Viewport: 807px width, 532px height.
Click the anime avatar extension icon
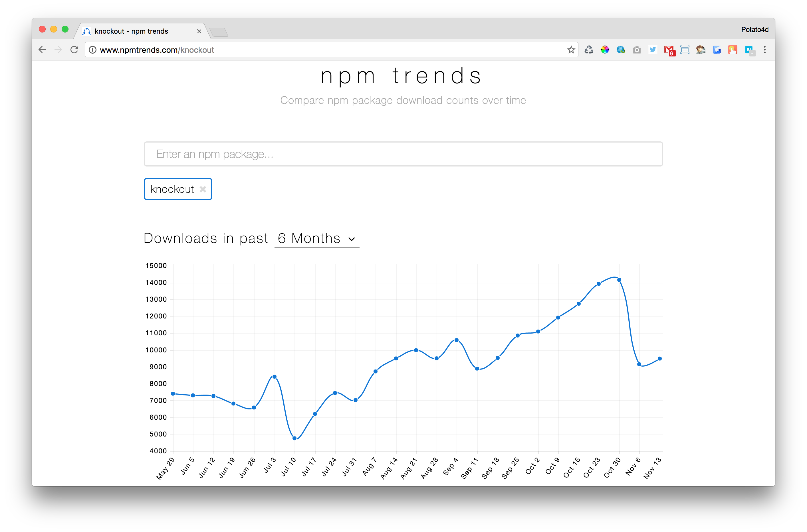coord(700,50)
